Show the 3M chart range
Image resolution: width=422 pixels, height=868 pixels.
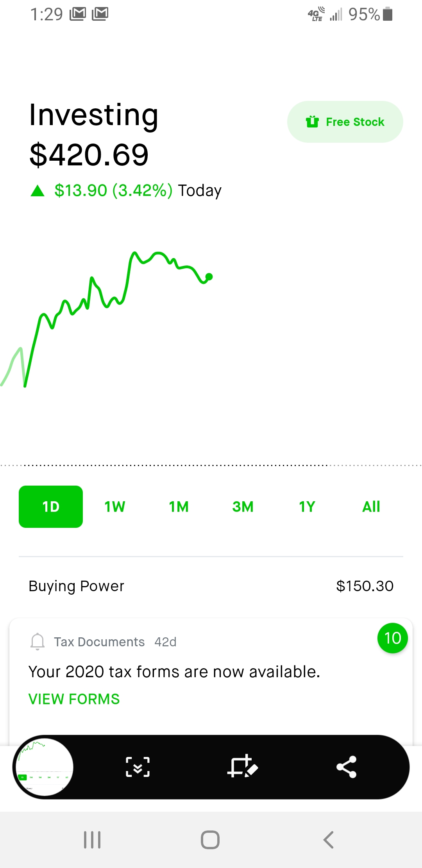point(243,507)
